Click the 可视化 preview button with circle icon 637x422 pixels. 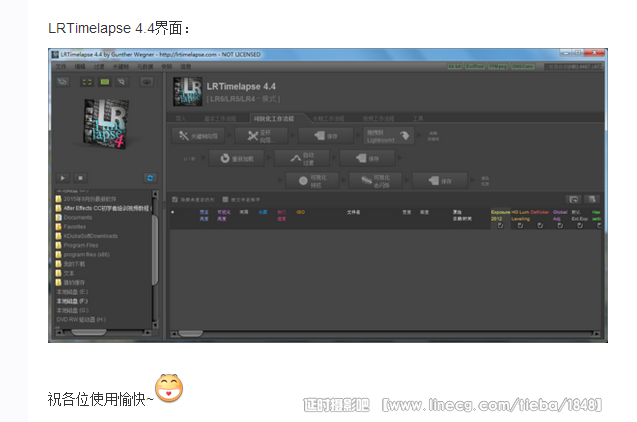click(x=312, y=181)
